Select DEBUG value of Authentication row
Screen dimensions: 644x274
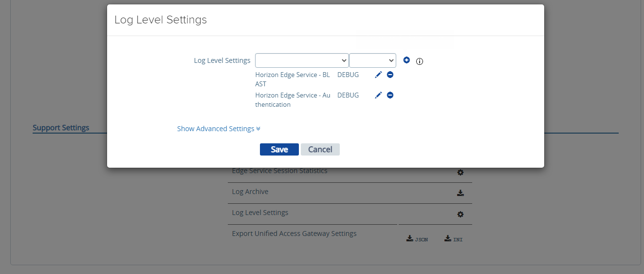[x=348, y=95]
